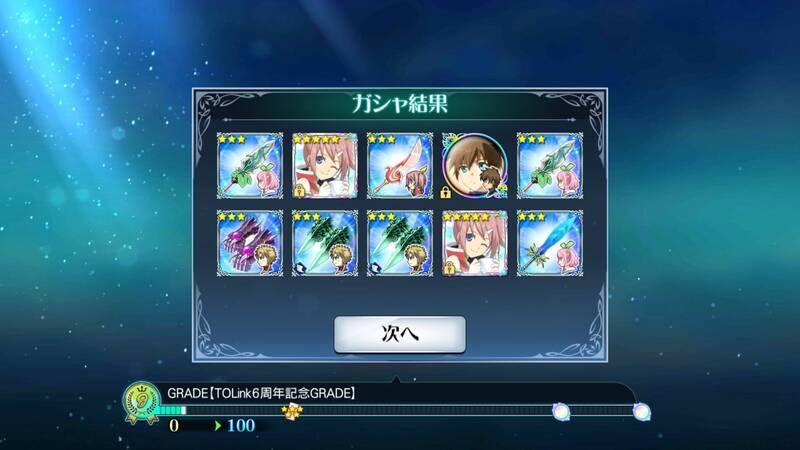The height and width of the screenshot is (450, 800).
Task: Open the five-star pink-haired girl card, bottom row
Action: point(474,243)
